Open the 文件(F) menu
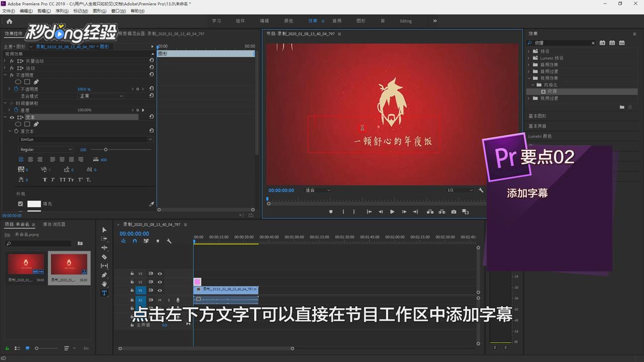The image size is (644, 362). point(9,11)
